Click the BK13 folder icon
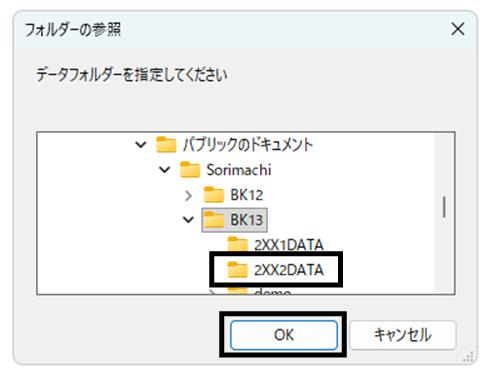 (214, 220)
